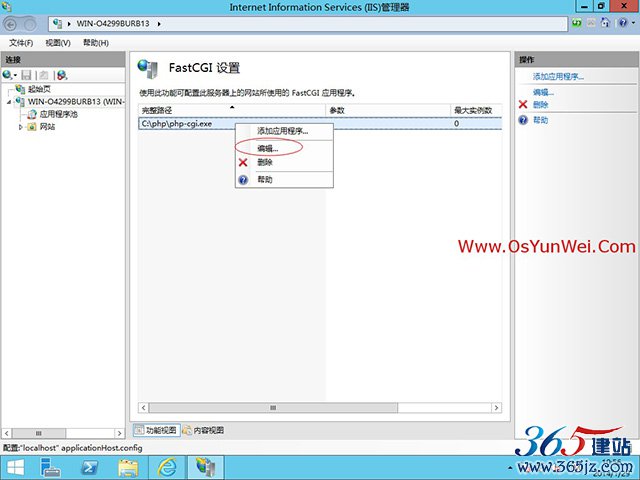Image resolution: width=640 pixels, height=480 pixels.
Task: Switch to the 功能视图 tab
Action: tap(157, 430)
